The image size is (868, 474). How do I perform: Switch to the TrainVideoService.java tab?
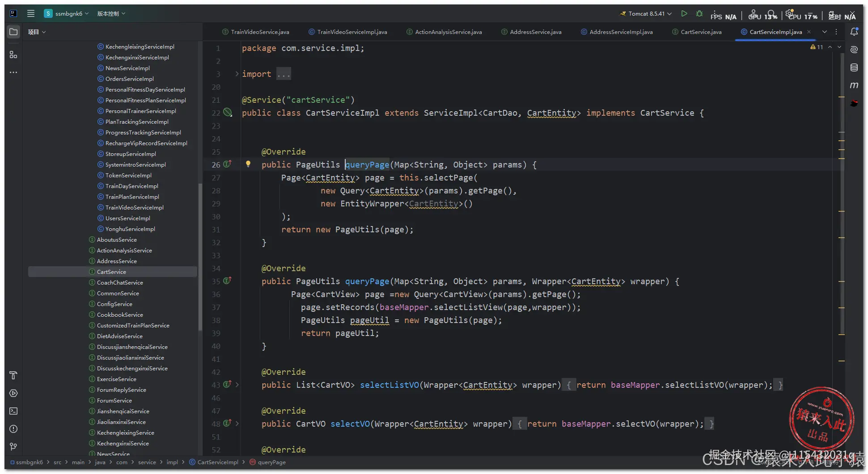pyautogui.click(x=256, y=32)
